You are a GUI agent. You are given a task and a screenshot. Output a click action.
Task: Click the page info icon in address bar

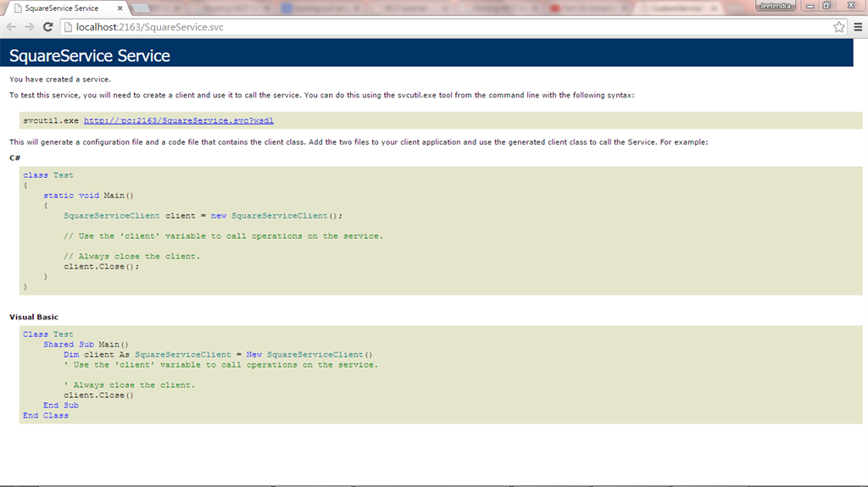point(68,27)
